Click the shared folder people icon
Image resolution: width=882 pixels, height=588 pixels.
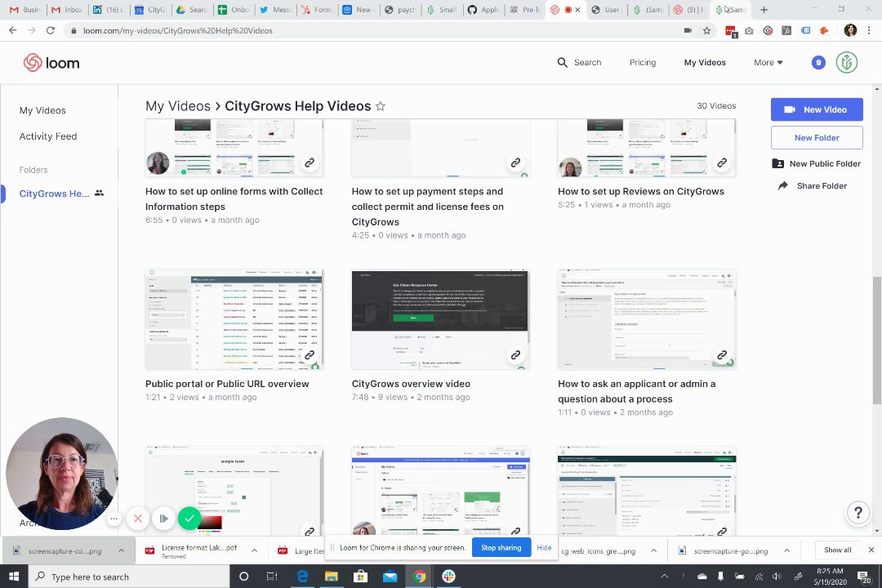coord(99,193)
